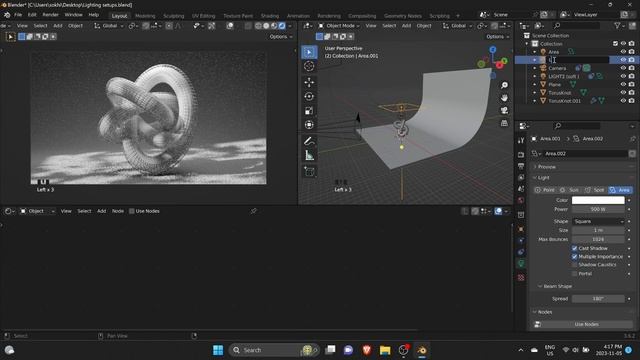Open the Object Data light properties tab

521,264
